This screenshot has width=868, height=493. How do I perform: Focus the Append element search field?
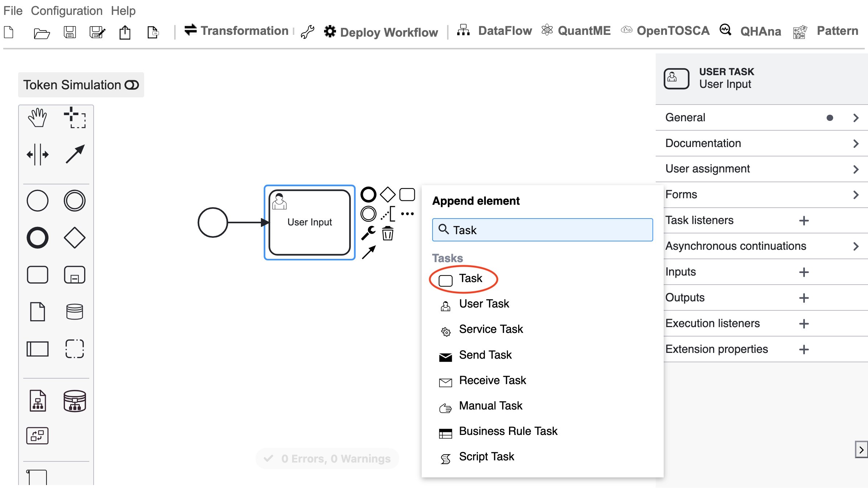click(x=542, y=230)
